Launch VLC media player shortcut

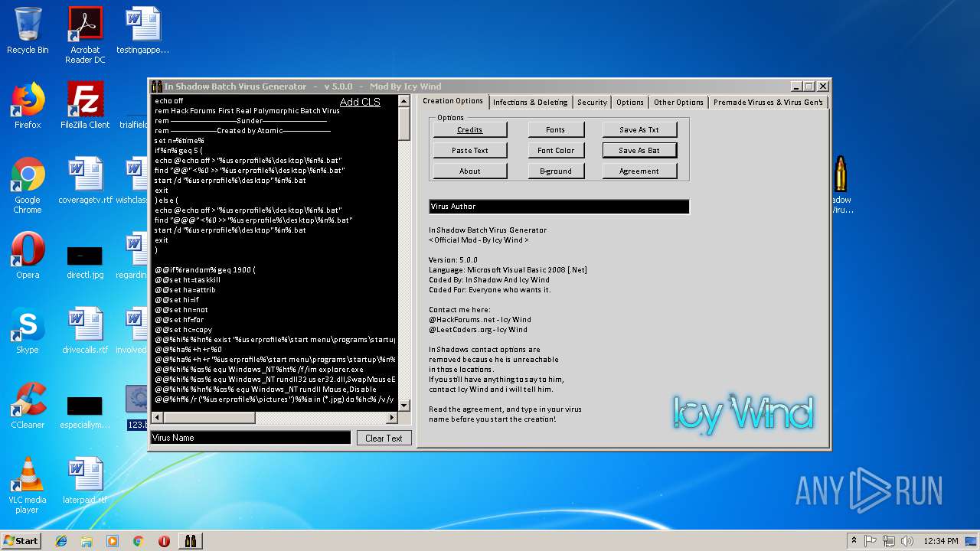coord(28,485)
